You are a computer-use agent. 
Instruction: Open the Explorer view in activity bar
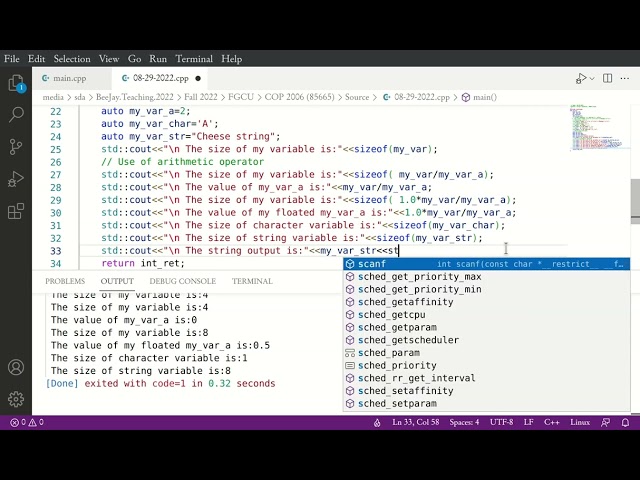point(16,83)
